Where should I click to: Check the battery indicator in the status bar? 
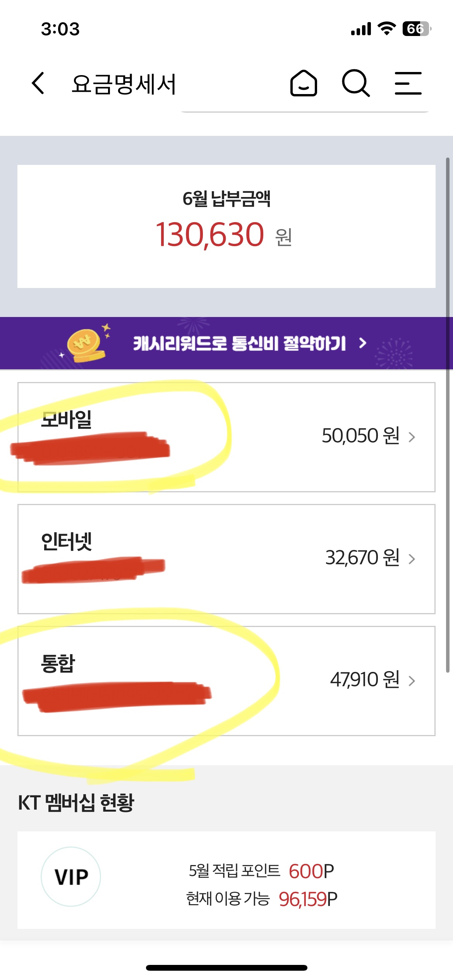pyautogui.click(x=417, y=29)
